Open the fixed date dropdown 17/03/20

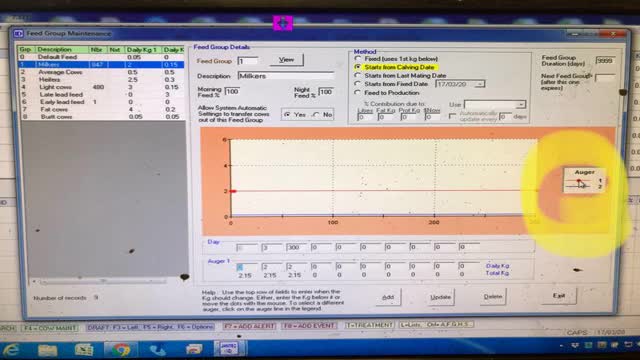coord(480,84)
